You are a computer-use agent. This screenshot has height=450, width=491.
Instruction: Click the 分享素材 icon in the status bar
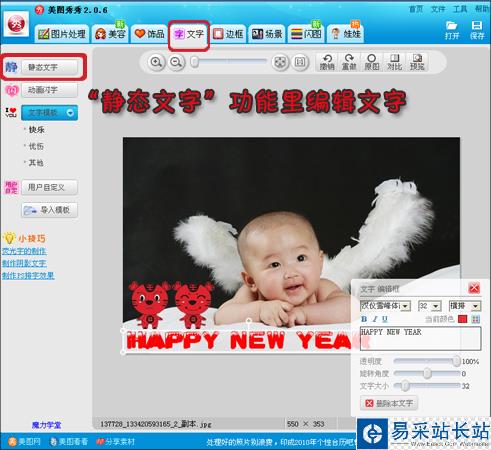tap(100, 442)
